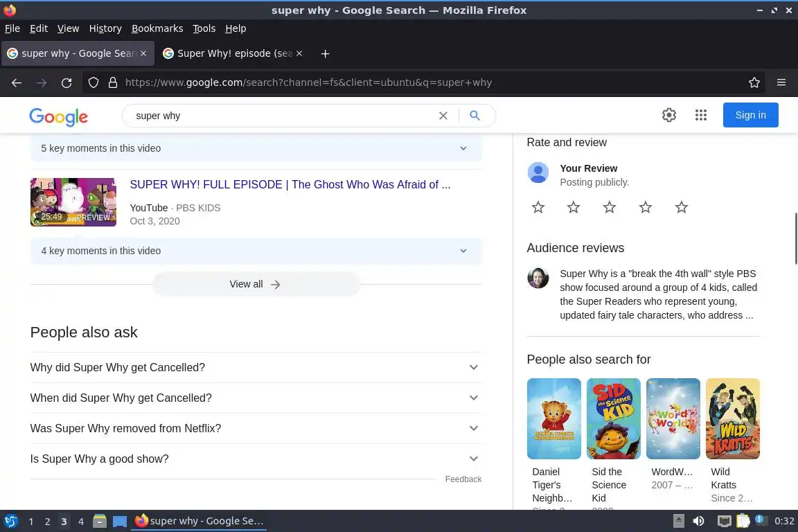Switch to workspace 1 on taskbar
This screenshot has width=798, height=532.
click(31, 522)
